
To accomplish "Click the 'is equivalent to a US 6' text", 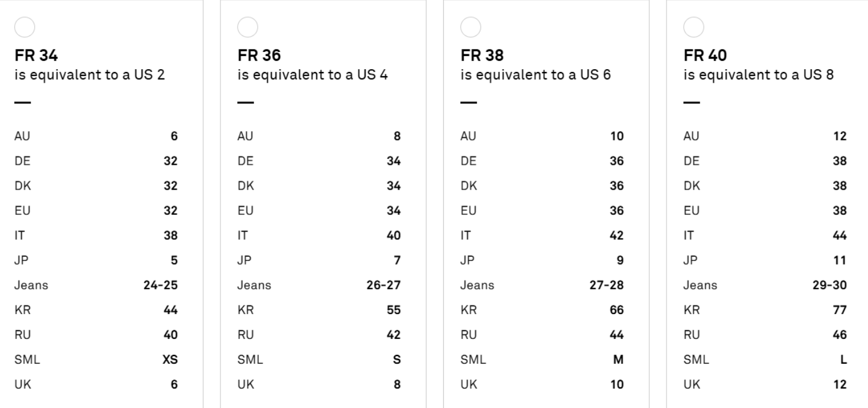I will 535,75.
